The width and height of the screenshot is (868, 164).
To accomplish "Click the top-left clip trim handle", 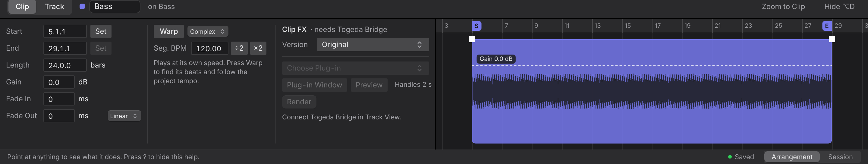I will tap(472, 39).
